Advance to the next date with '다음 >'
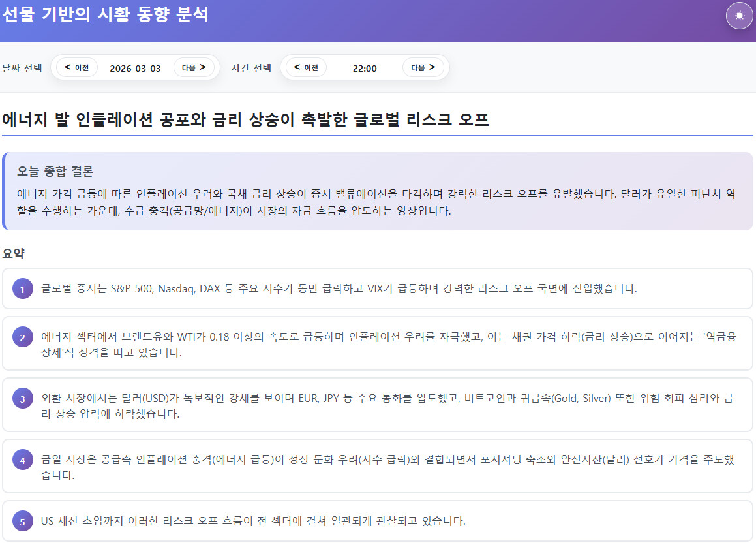 pos(194,67)
